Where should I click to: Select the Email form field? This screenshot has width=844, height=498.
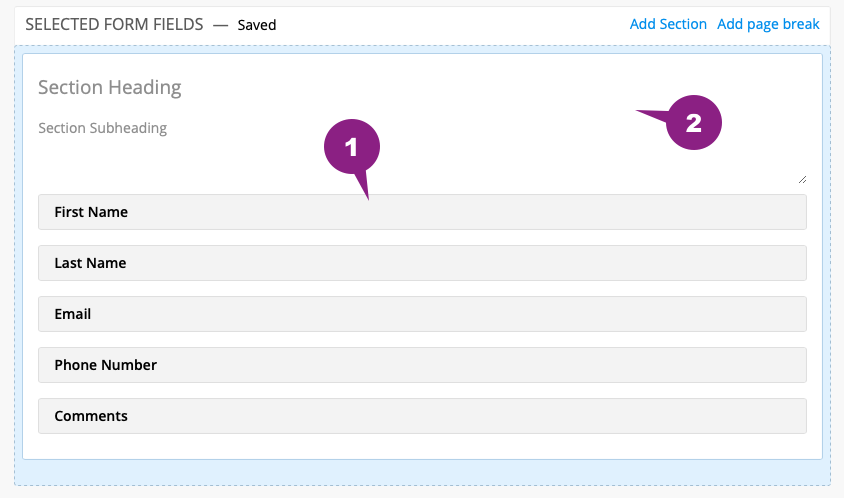[423, 314]
